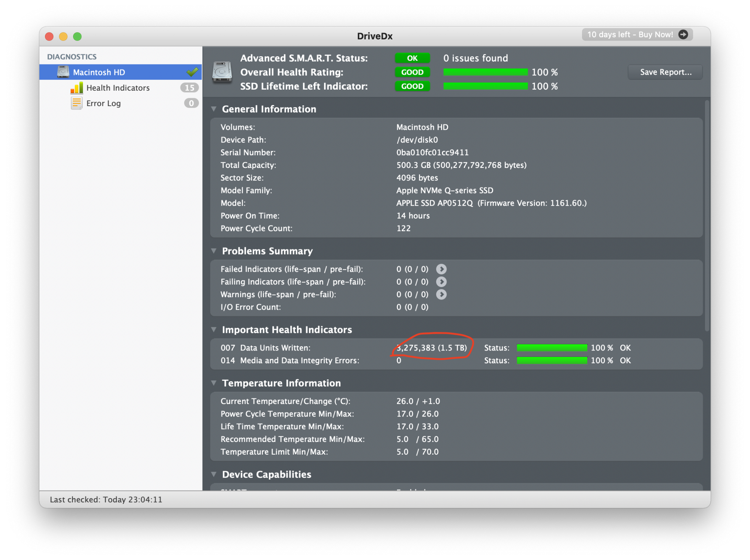Open the Health Indicators sidebar item
Viewport: 750px width, 560px height.
coord(118,88)
